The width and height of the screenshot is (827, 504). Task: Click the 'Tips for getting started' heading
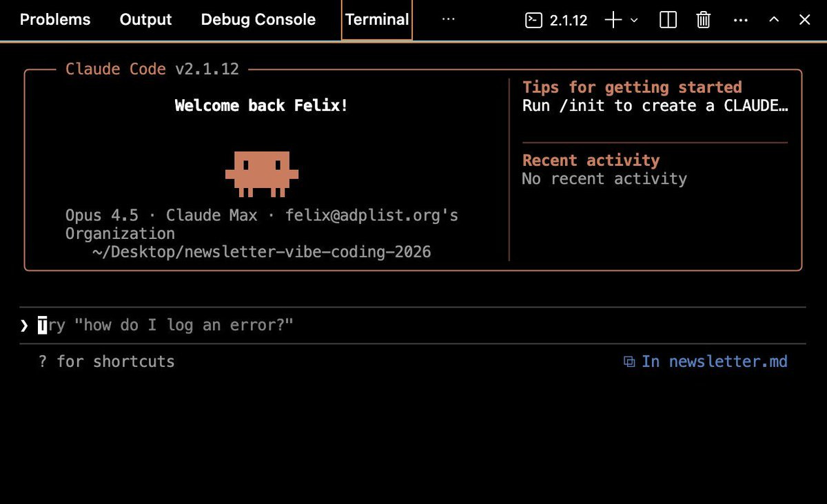pyautogui.click(x=632, y=87)
